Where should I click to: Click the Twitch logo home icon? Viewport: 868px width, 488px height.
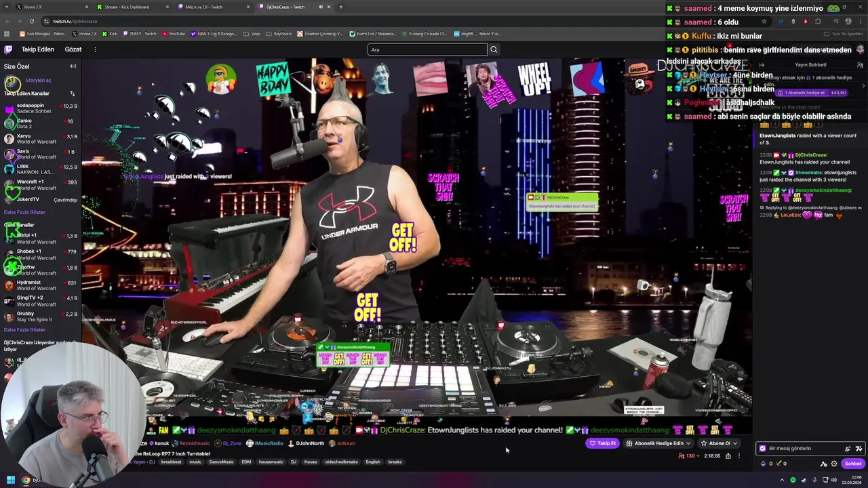pyautogui.click(x=8, y=49)
